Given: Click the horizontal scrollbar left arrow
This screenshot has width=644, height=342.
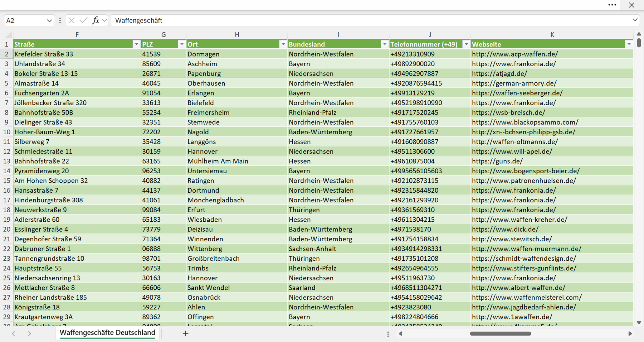Looking at the screenshot, I should click(401, 333).
